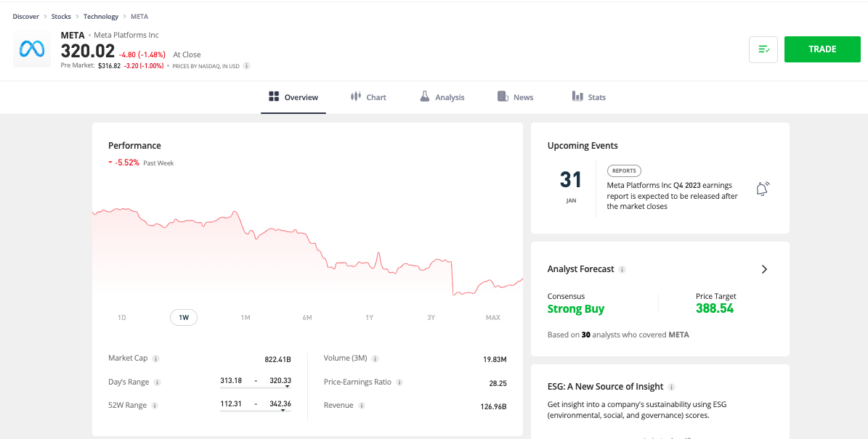
Task: Click the earnings reminder bell icon
Action: 762,188
